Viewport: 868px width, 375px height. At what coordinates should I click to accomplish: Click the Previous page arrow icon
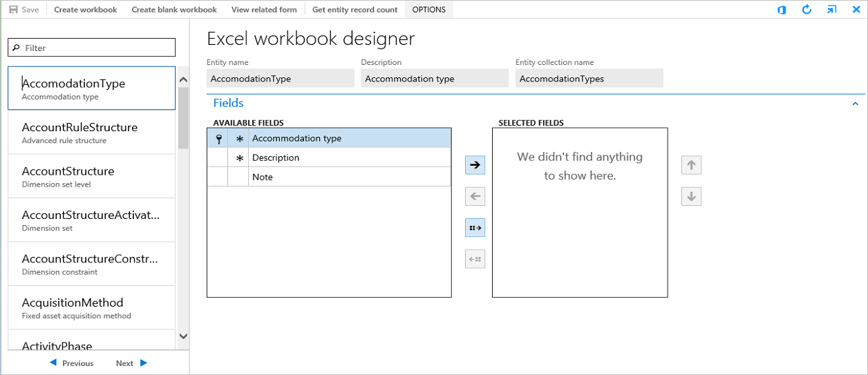tap(53, 363)
